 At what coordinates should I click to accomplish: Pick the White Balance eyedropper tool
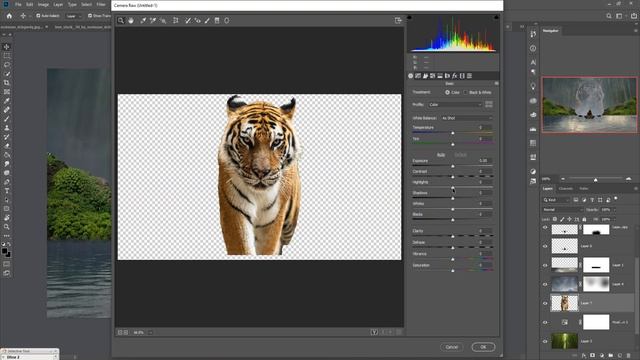click(x=143, y=20)
